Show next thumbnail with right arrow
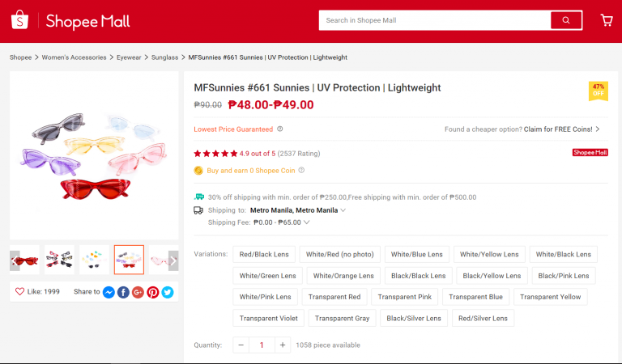622x364 pixels. 173,260
